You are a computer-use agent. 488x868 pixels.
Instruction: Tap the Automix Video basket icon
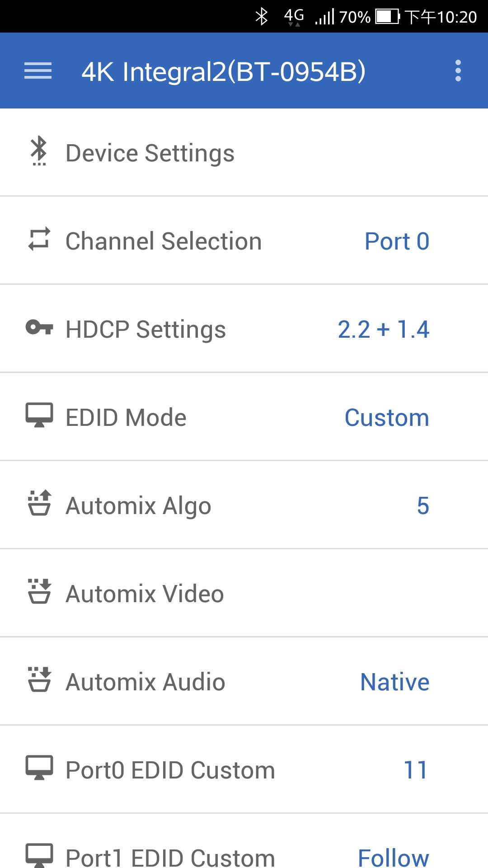tap(39, 591)
